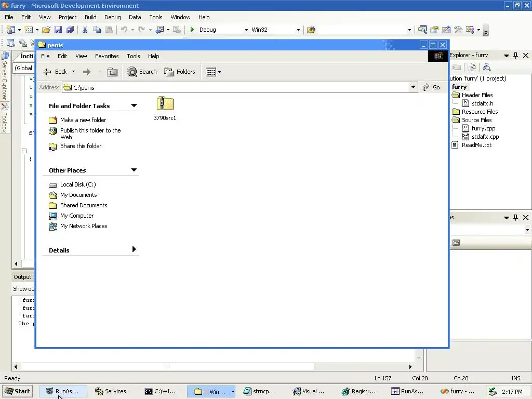This screenshot has height=399, width=532.
Task: Expand the Details section
Action: pos(134,249)
